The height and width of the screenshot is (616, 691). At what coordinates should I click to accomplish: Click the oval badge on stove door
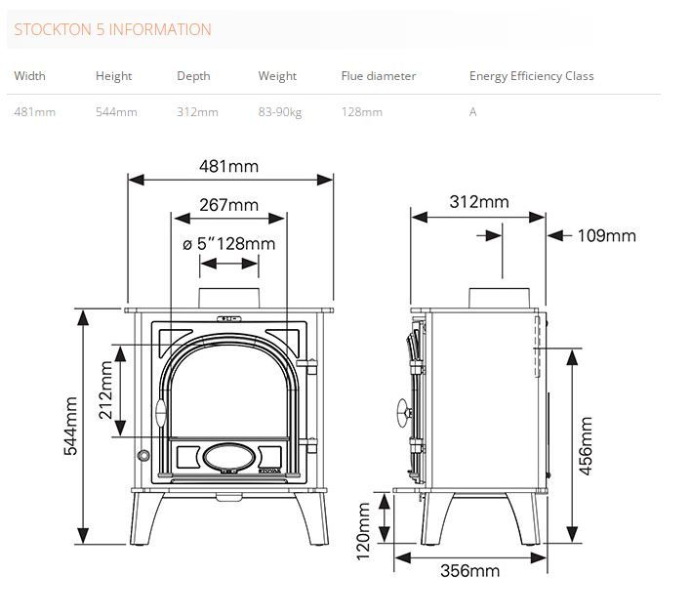click(228, 457)
